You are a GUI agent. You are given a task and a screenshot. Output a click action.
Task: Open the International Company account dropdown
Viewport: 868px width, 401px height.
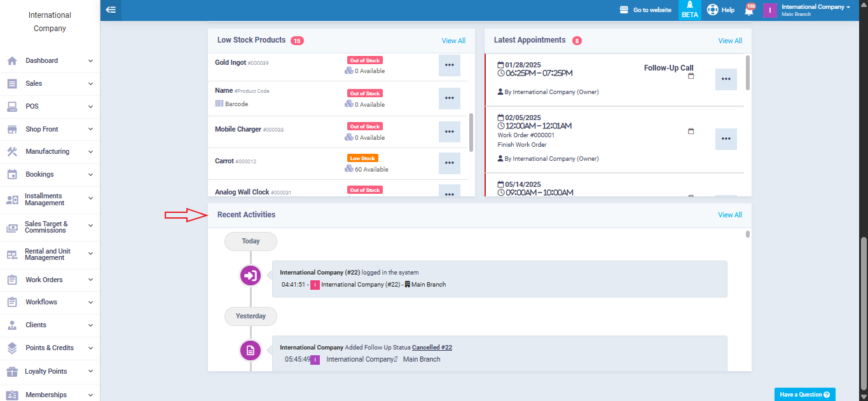815,10
